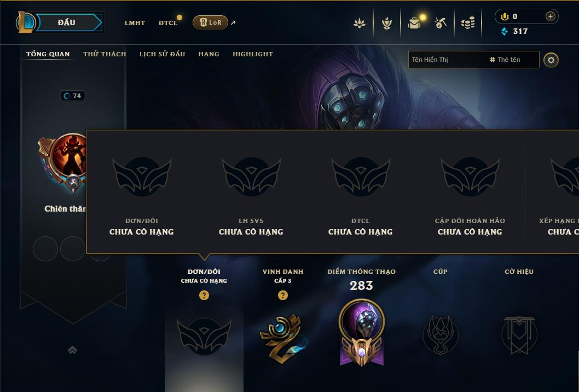The height and width of the screenshot is (392, 579).
Task: Click the plus icon to buy RP
Action: [550, 16]
